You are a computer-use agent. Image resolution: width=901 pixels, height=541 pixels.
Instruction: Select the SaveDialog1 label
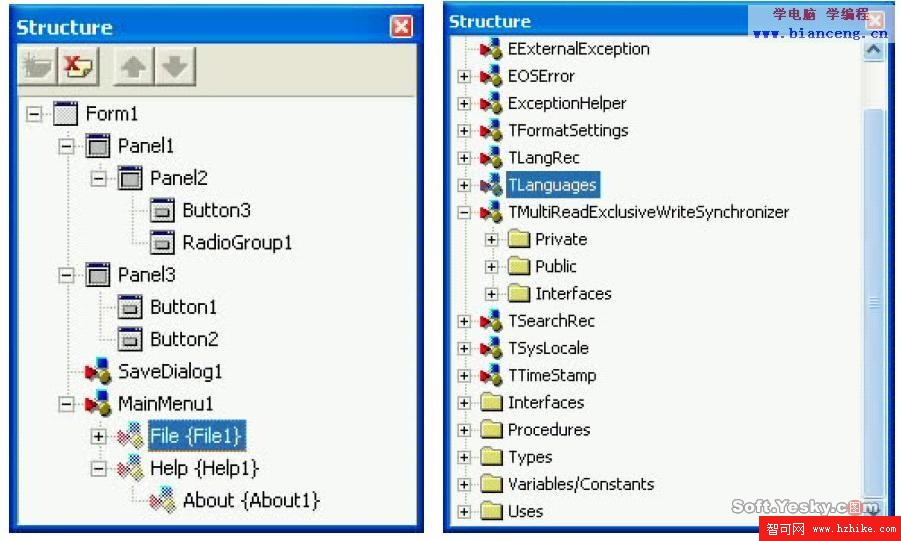170,372
